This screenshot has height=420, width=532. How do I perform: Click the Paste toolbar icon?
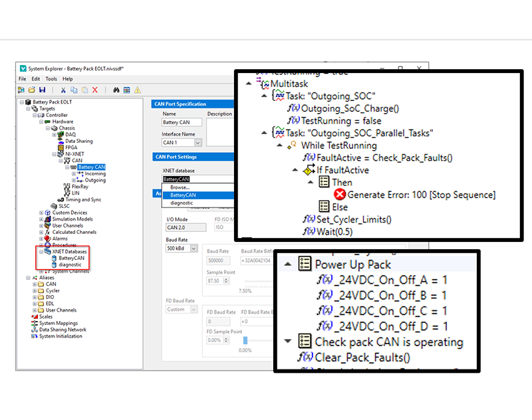pyautogui.click(x=84, y=90)
